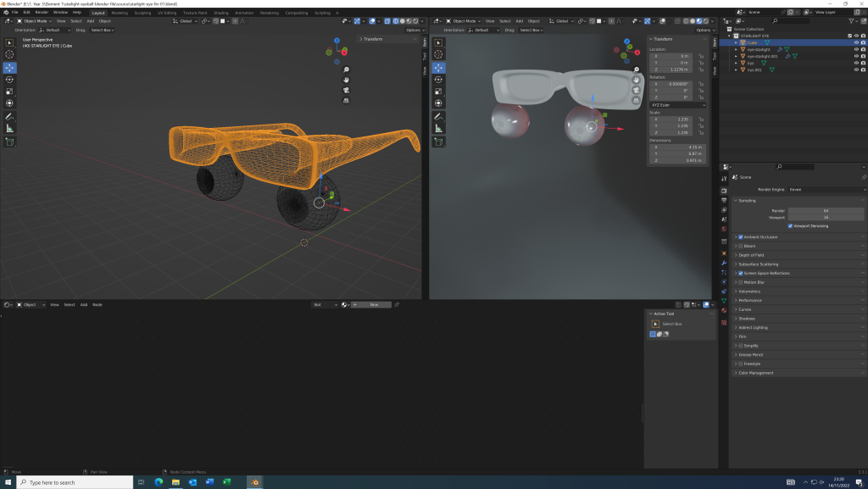Select the Add Cube tool in left viewport
The image size is (868, 489).
click(10, 142)
